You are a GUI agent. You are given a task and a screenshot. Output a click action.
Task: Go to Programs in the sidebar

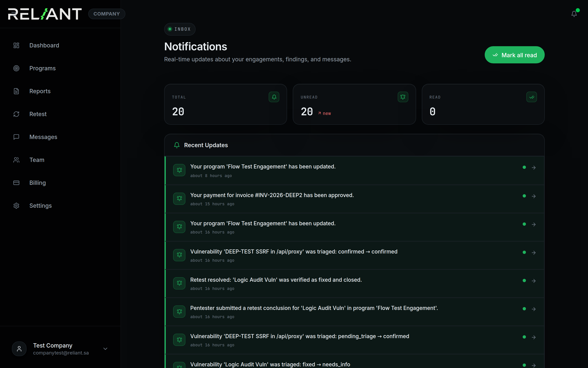(60, 68)
